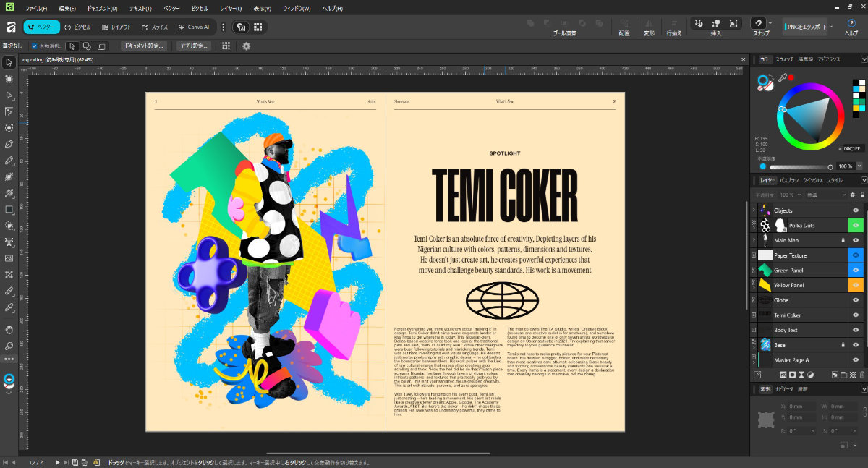Switch to the Canva AI studio

coord(195,27)
